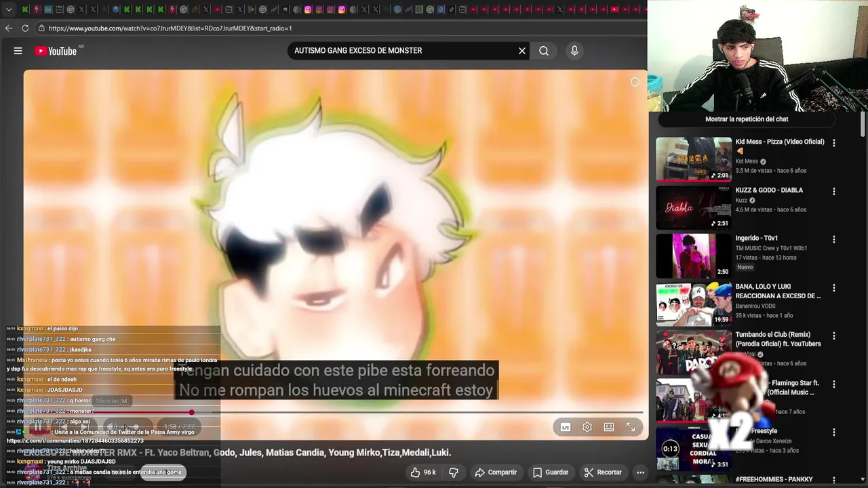
Task: Show the chat replay
Action: (x=747, y=119)
